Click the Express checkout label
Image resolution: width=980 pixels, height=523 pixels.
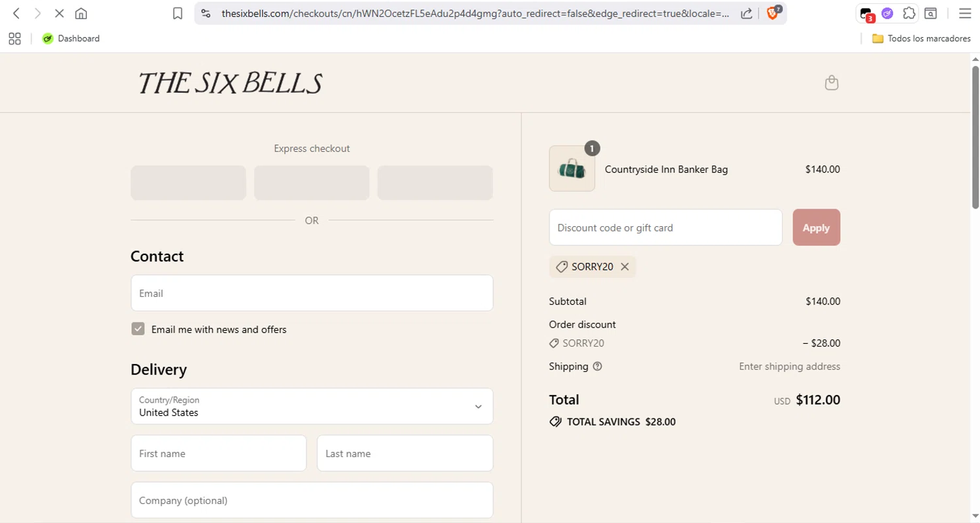(312, 148)
